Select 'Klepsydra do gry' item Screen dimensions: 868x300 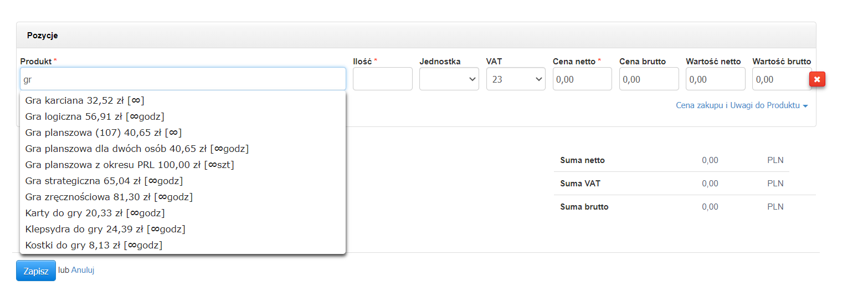pyautogui.click(x=105, y=229)
